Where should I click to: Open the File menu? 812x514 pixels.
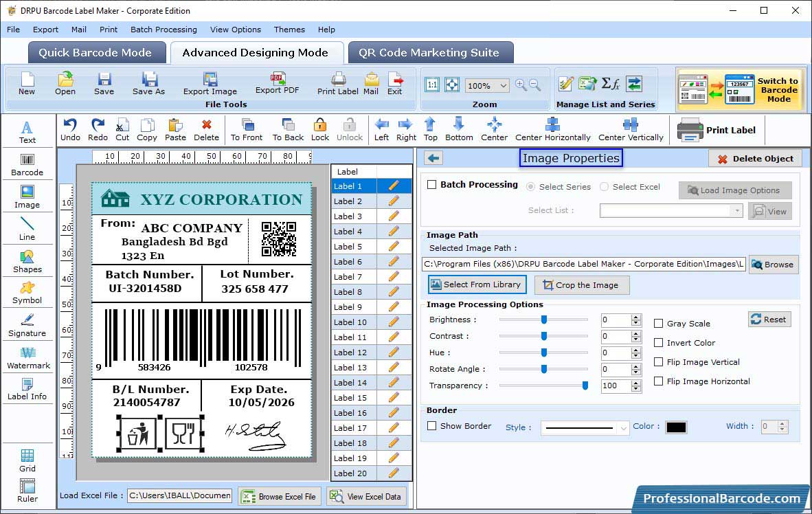pos(14,30)
